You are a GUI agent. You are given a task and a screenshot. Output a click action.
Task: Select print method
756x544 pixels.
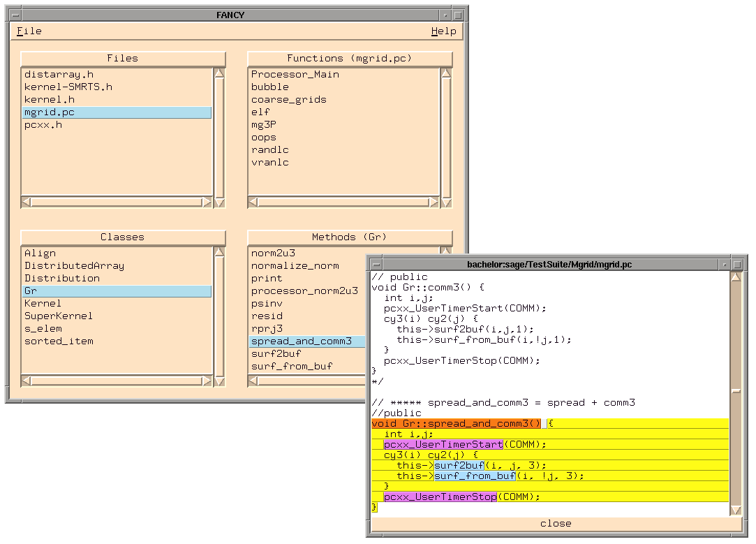pos(308,279)
